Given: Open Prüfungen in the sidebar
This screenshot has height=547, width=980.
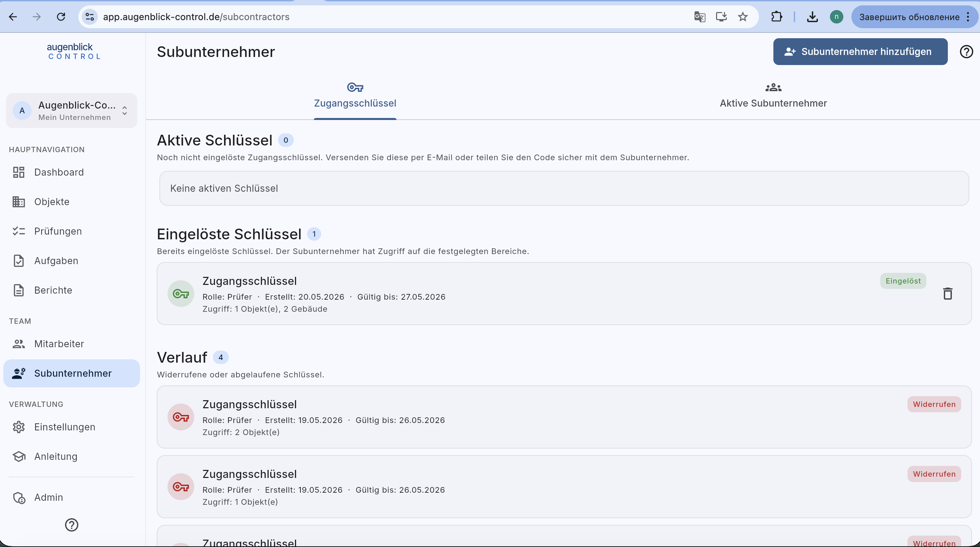Looking at the screenshot, I should pyautogui.click(x=72, y=232).
